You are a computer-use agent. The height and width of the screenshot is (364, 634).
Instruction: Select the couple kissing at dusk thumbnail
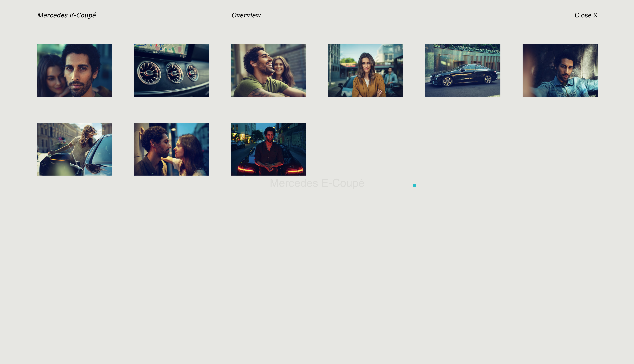pos(171,149)
